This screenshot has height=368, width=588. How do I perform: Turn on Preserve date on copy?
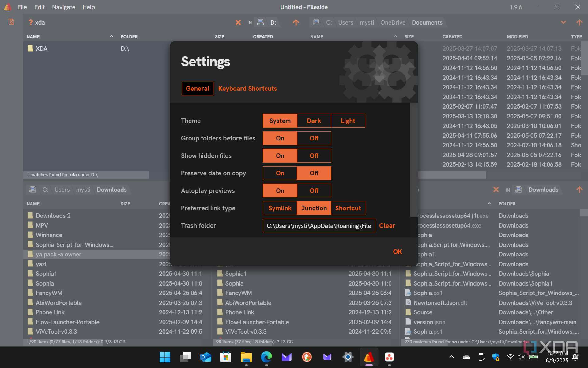click(x=280, y=173)
